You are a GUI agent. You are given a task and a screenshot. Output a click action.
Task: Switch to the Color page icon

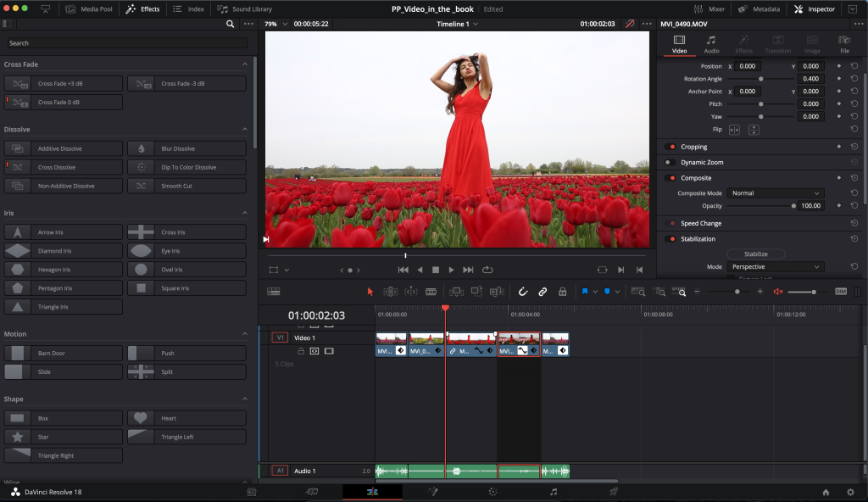(492, 492)
